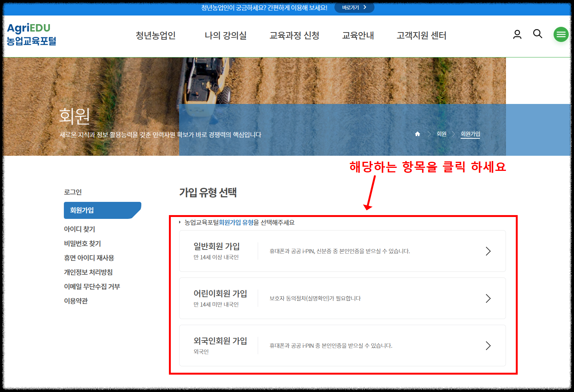Open the green hamburger menu

[x=561, y=34]
